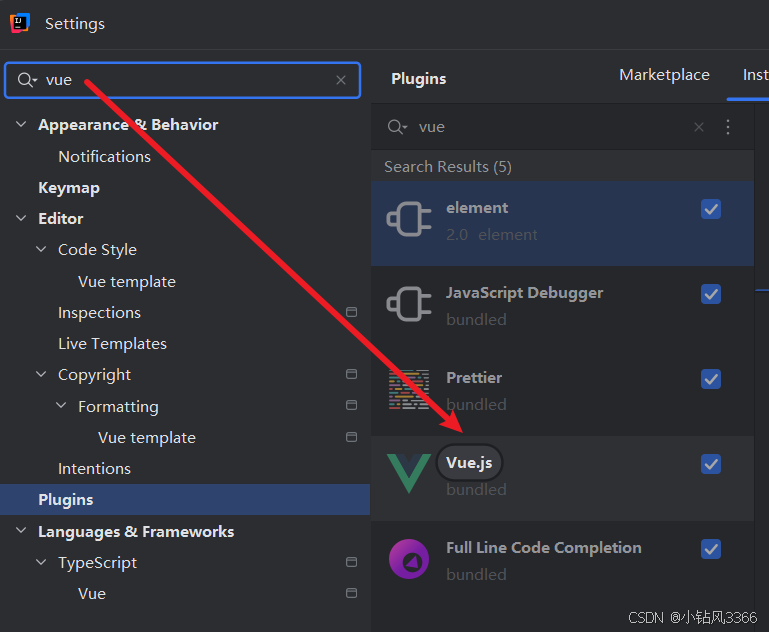The width and height of the screenshot is (769, 632).
Task: Click the Languages & Frameworks label
Action: tap(136, 531)
